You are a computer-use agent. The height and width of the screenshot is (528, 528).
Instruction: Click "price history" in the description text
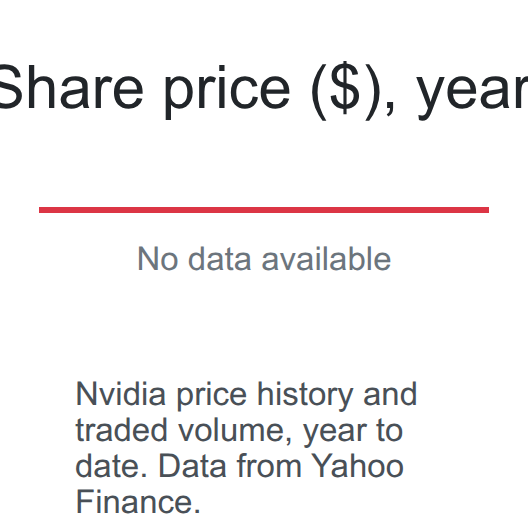point(265,396)
